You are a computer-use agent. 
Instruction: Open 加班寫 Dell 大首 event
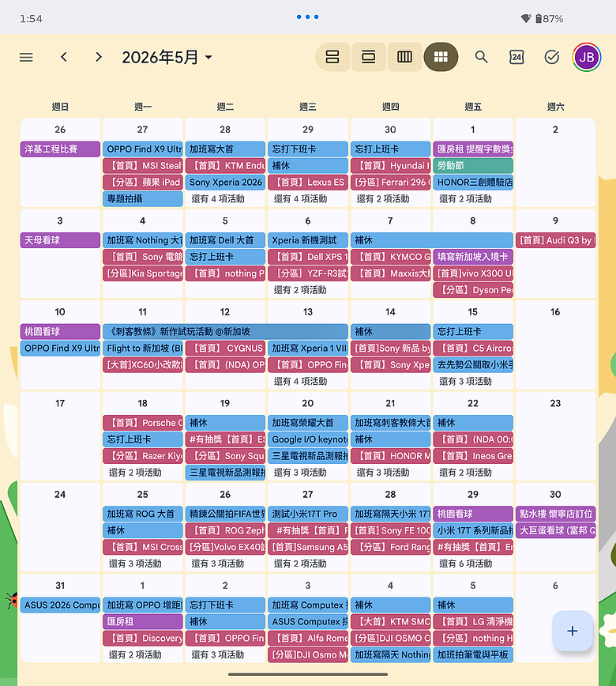(225, 240)
